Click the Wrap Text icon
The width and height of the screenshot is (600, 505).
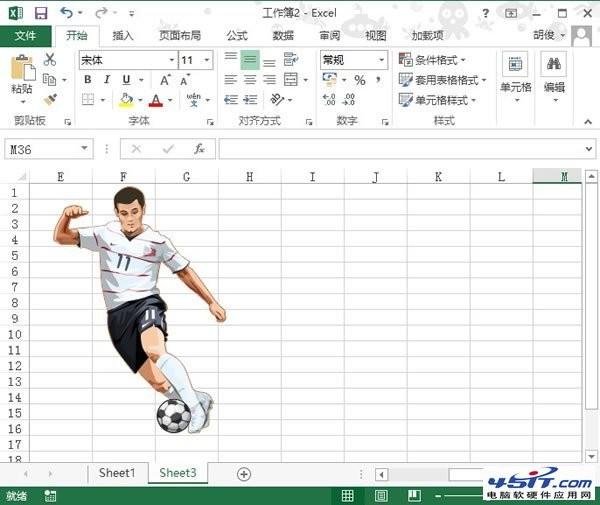tap(291, 60)
